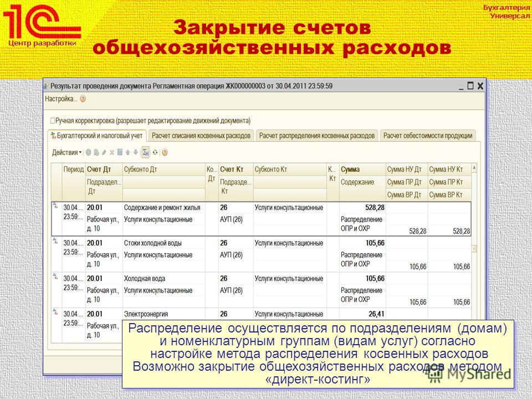532x399 pixels.
Task: Open the Расчет списания косвенных расходов tab
Action: (x=201, y=136)
